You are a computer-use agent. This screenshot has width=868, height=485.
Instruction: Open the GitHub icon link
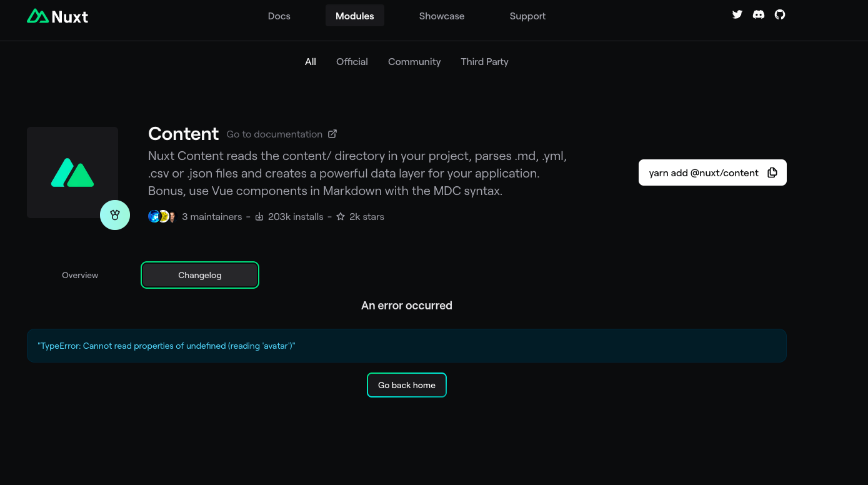pos(780,14)
